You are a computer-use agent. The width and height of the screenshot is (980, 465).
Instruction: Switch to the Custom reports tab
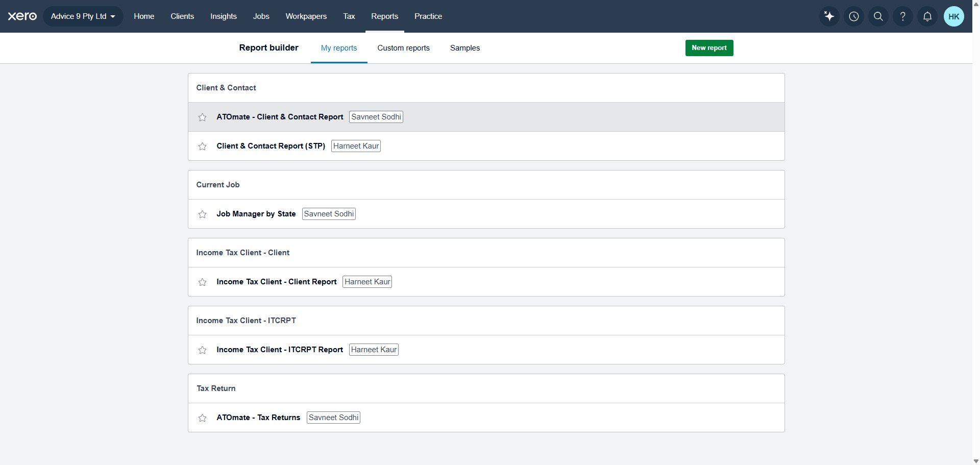coord(404,48)
